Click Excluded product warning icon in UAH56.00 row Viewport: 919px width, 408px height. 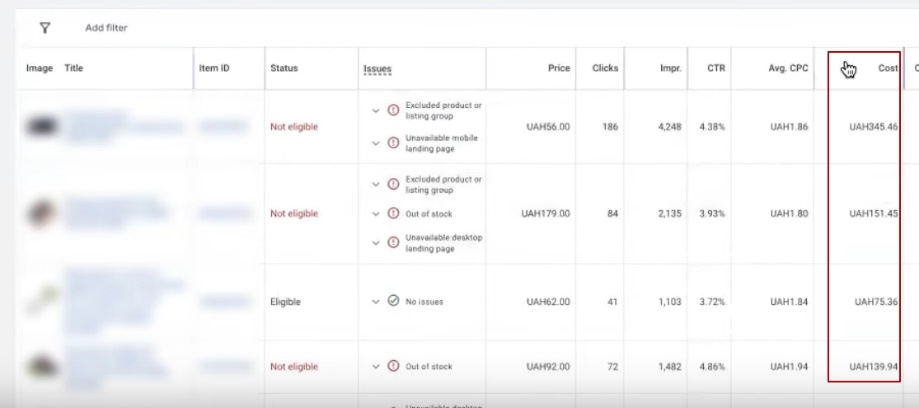[393, 110]
